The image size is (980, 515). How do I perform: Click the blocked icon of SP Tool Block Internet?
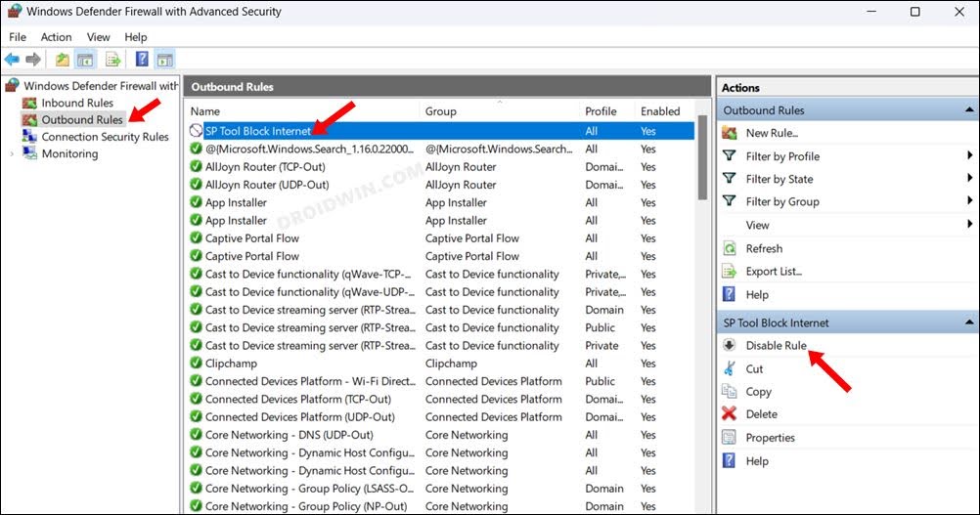coord(197,131)
